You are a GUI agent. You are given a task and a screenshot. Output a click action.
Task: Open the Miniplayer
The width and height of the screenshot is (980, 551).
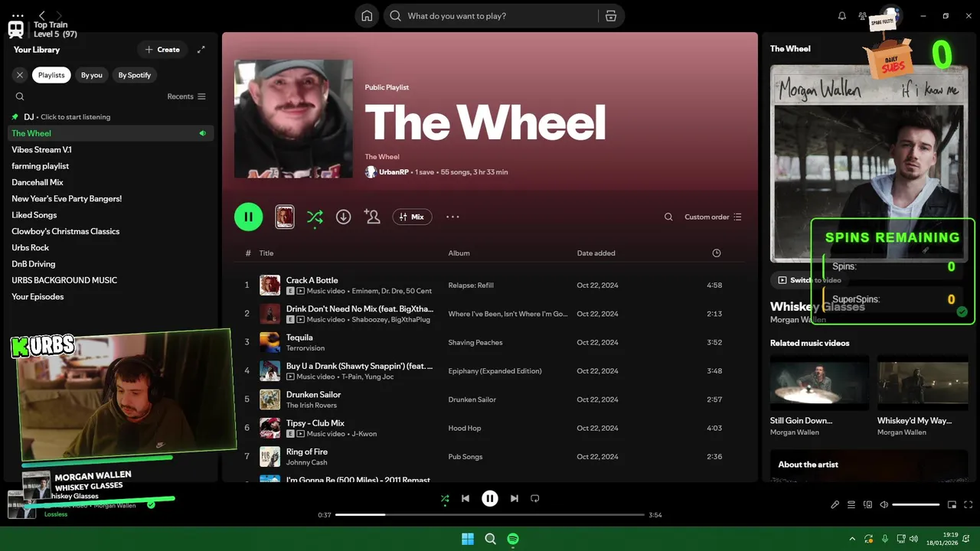coord(952,505)
